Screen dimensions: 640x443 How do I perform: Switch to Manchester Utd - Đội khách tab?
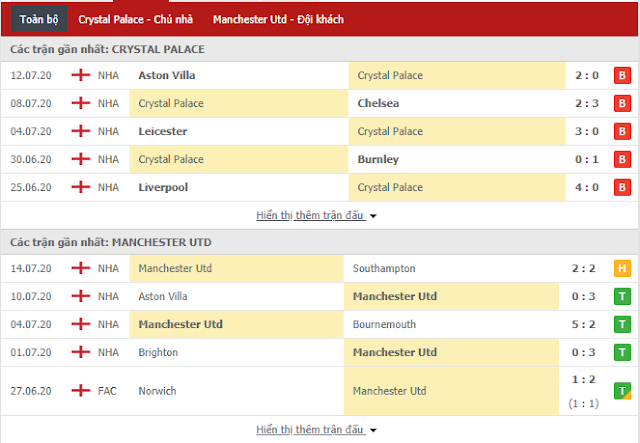point(278,19)
